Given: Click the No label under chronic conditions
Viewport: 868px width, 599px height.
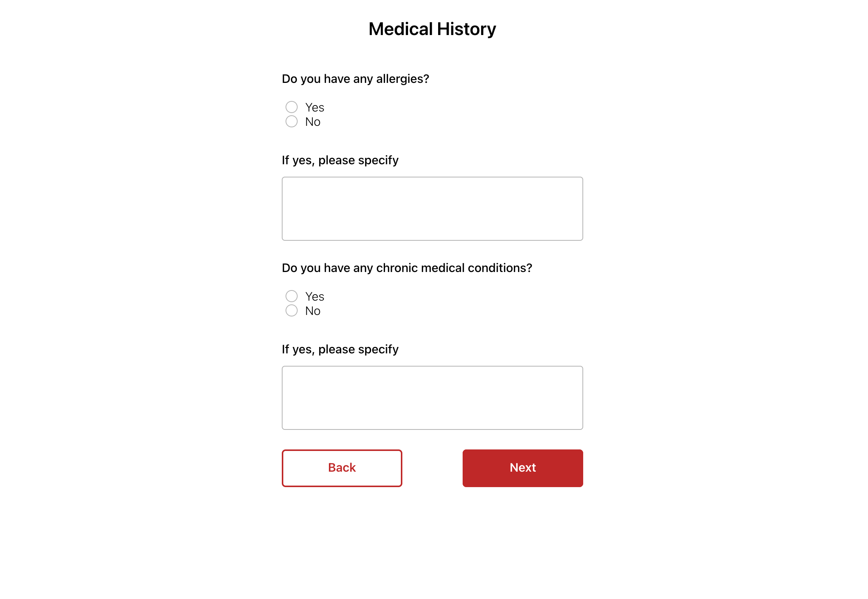Looking at the screenshot, I should 313,311.
